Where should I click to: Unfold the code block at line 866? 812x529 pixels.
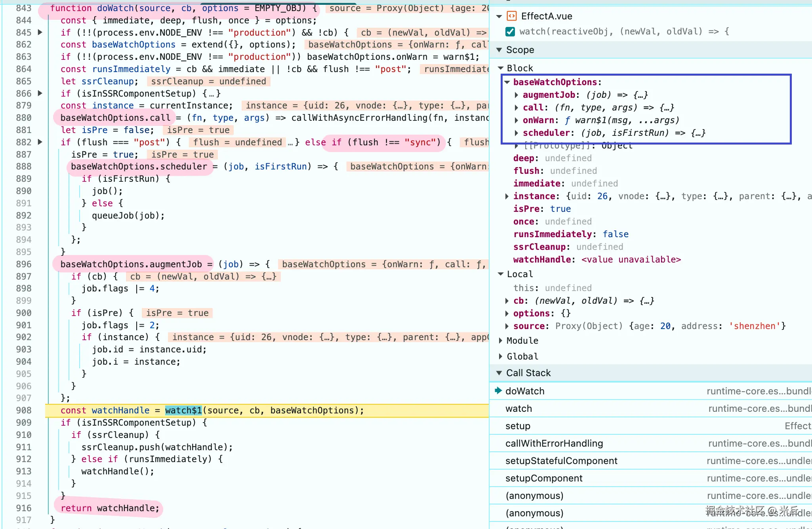(x=40, y=93)
